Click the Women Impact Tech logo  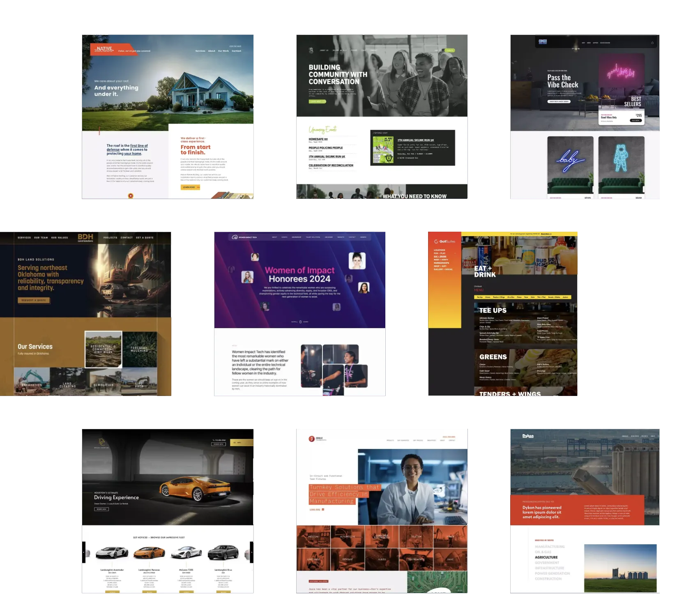click(x=244, y=237)
